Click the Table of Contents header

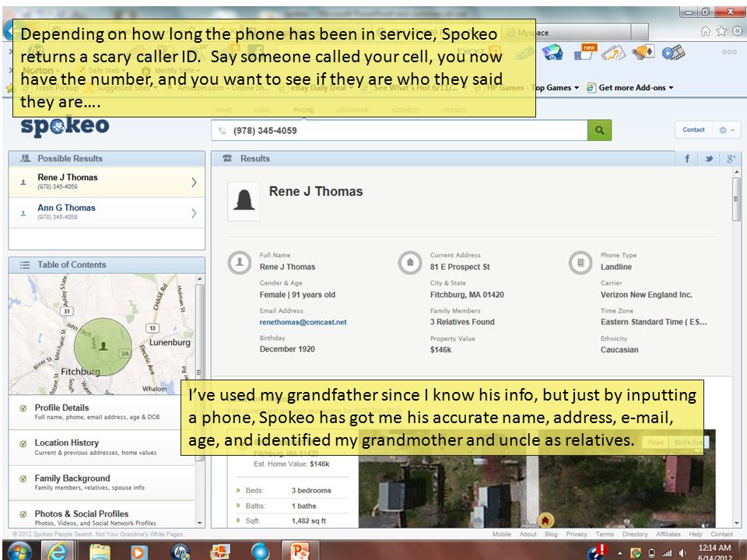pyautogui.click(x=107, y=264)
